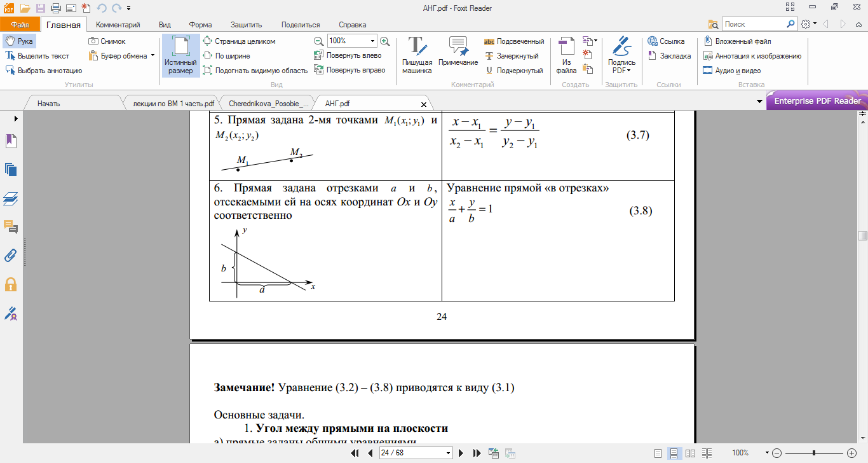Select the Пишущая машинка typewriter tool
Image resolution: width=868 pixels, height=463 pixels.
click(x=417, y=55)
